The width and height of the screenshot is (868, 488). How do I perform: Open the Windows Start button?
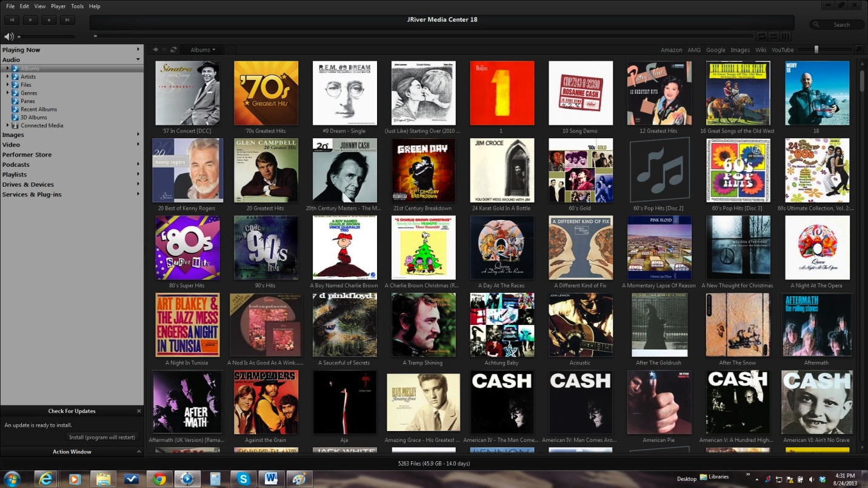click(12, 479)
